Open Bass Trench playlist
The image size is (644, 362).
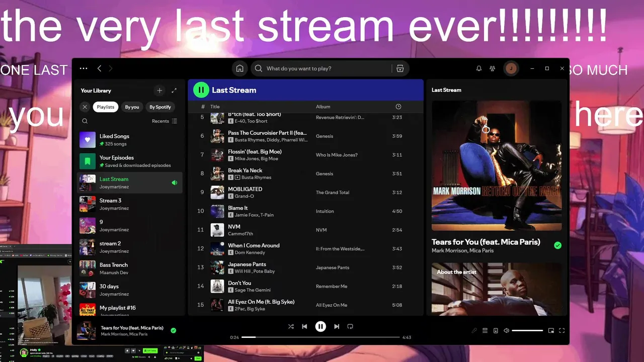pos(130,268)
